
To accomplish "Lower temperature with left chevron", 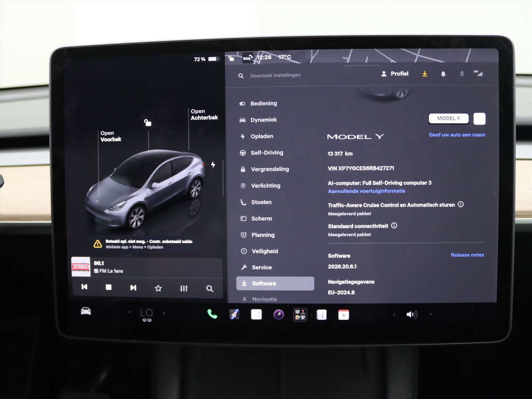I will coord(129,312).
